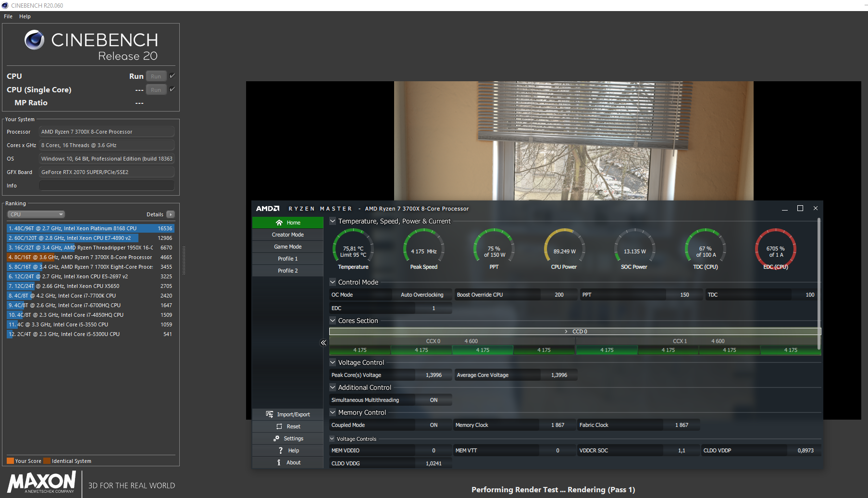Screen dimensions: 868x498
Task: Collapse the sidebar with the double chevron
Action: pyautogui.click(x=323, y=343)
